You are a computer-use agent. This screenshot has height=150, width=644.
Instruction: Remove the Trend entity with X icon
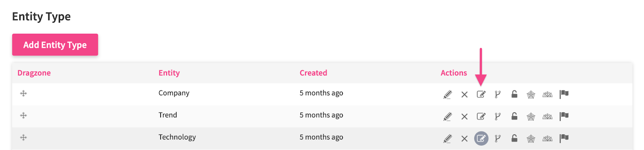(464, 117)
